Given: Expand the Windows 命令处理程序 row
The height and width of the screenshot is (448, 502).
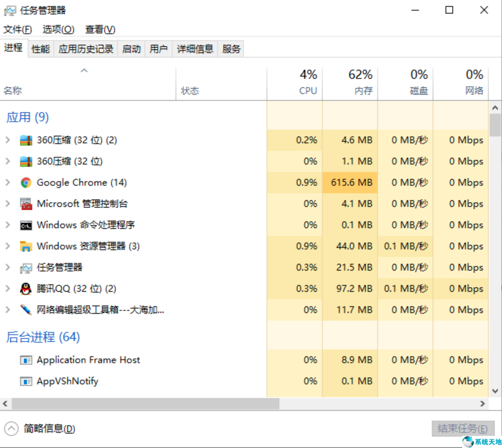Looking at the screenshot, I should click(8, 225).
